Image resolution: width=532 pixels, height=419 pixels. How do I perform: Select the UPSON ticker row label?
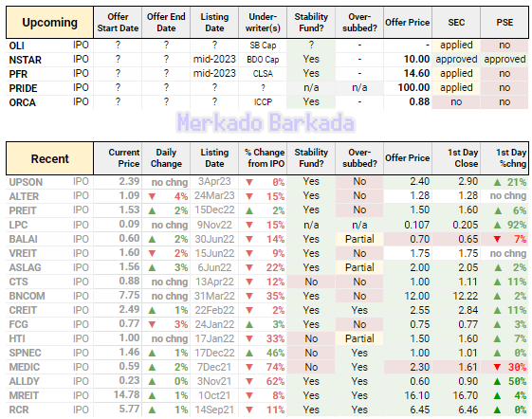pos(26,182)
